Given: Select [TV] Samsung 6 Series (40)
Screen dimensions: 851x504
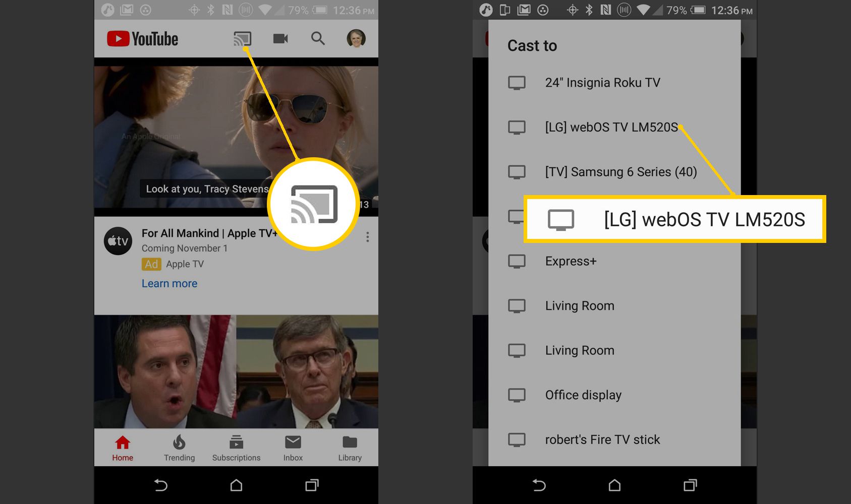Looking at the screenshot, I should [614, 172].
